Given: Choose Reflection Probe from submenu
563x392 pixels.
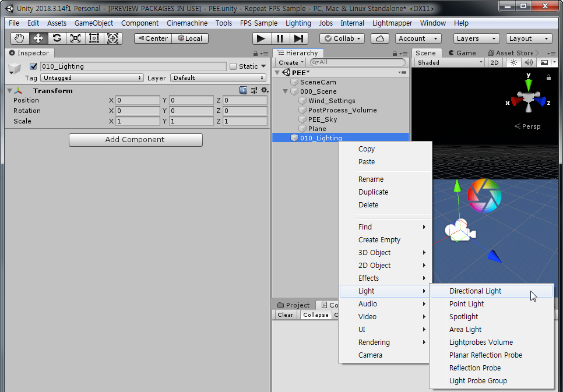Looking at the screenshot, I should pos(491,368).
